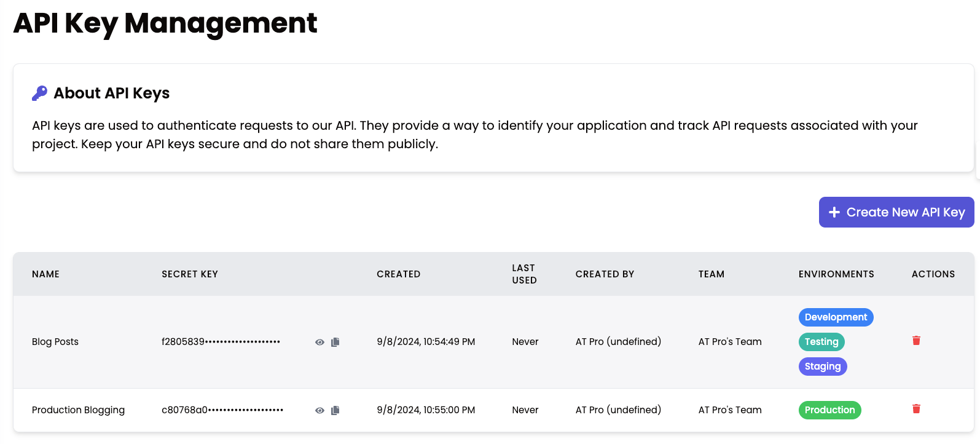
Task: Click the plus icon on Create New API Key
Action: (834, 212)
